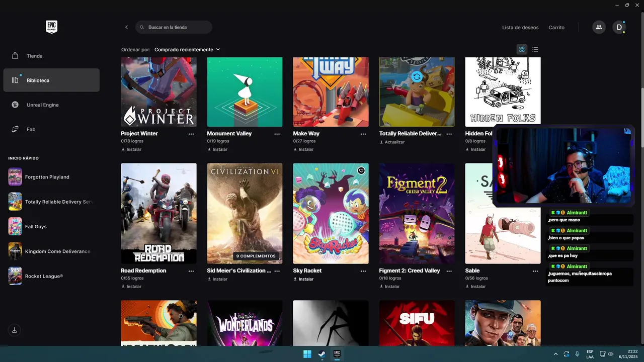Install Make Way

(x=303, y=149)
